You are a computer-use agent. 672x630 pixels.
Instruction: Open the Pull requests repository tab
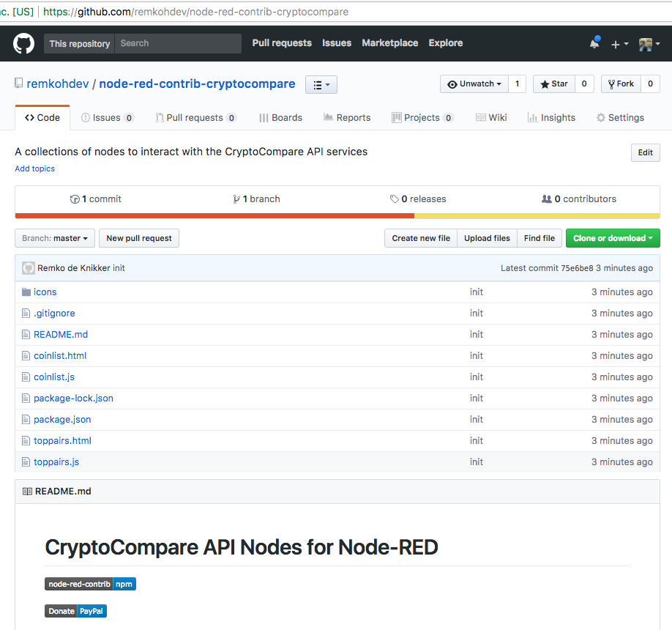pos(196,117)
